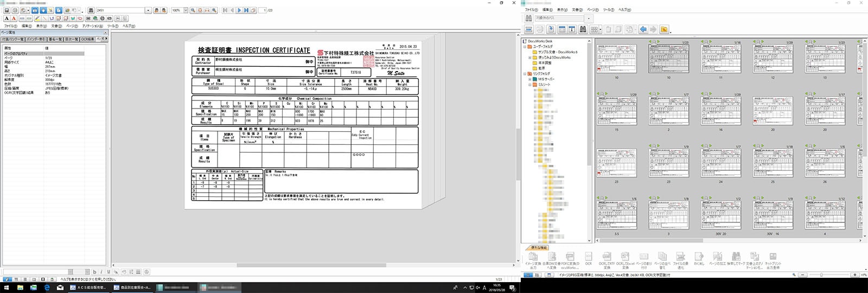This screenshot has width=868, height=293.
Task: Select the straight line annotation tool
Action: [44, 18]
